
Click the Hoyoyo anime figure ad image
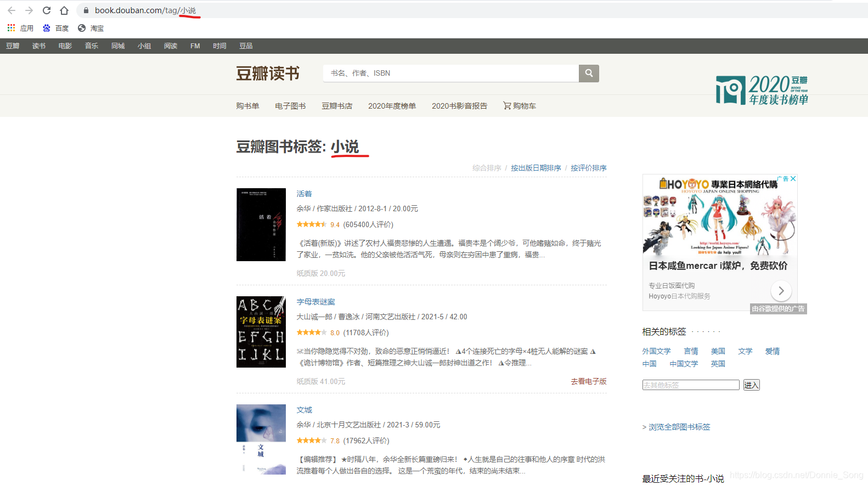(719, 216)
